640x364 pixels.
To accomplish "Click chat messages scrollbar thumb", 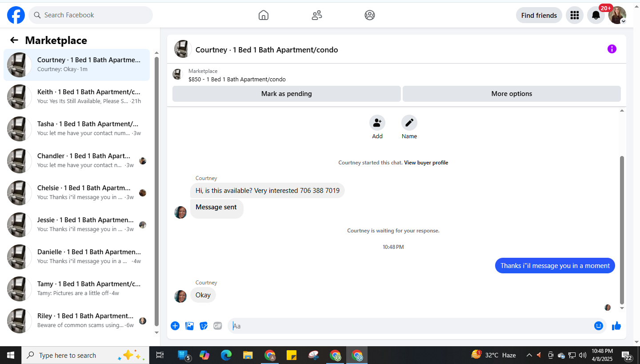I will pyautogui.click(x=622, y=230).
